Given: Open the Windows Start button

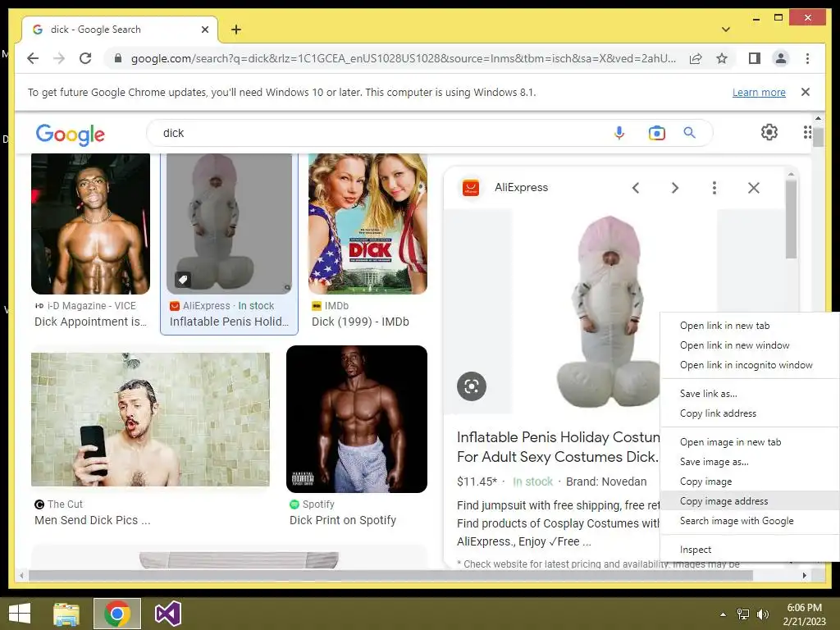Looking at the screenshot, I should point(21,614).
